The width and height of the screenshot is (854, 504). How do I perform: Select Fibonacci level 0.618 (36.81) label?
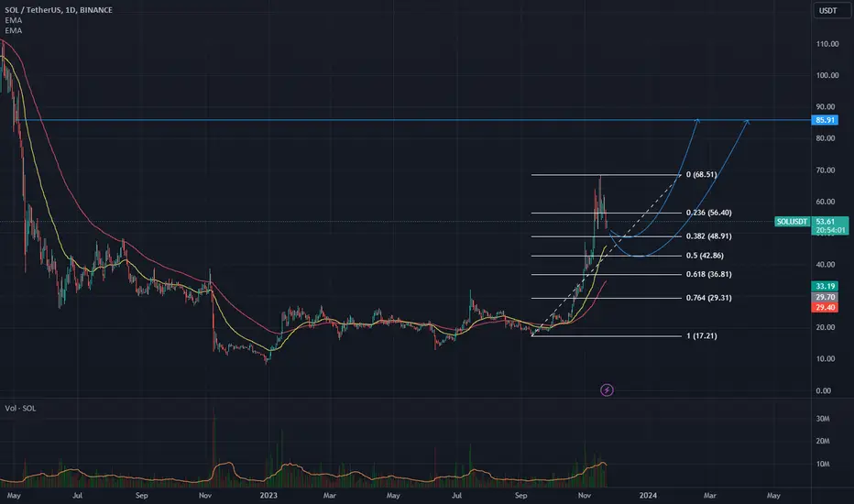pos(708,274)
